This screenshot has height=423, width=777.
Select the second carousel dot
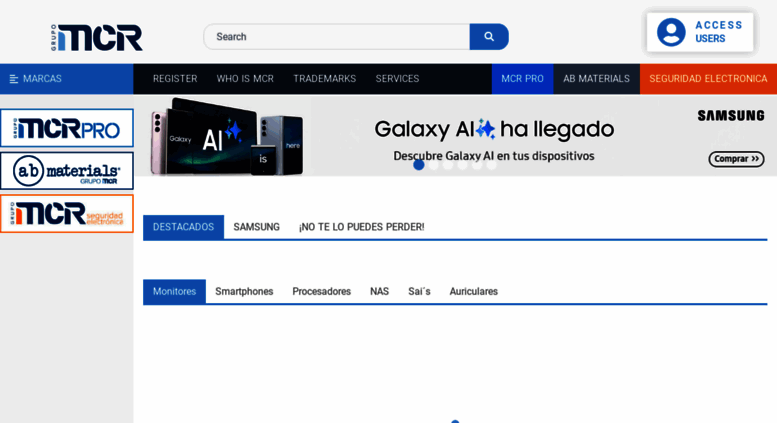434,165
